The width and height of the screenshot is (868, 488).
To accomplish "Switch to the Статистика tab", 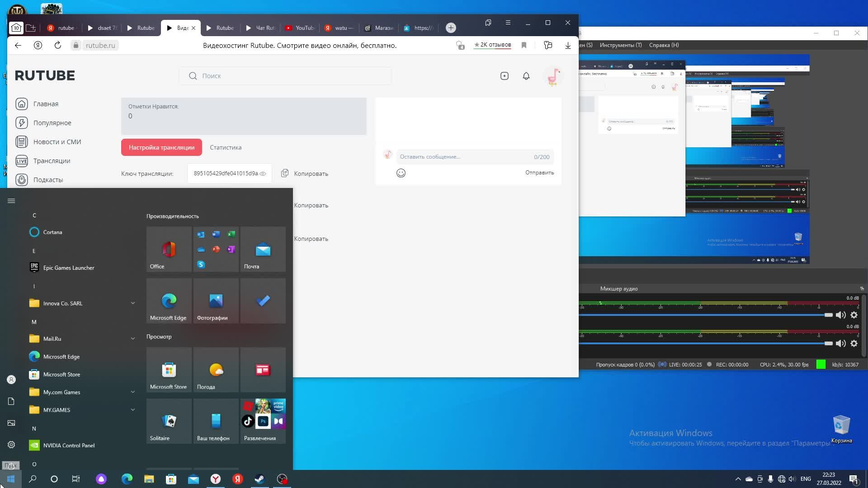I will [226, 147].
